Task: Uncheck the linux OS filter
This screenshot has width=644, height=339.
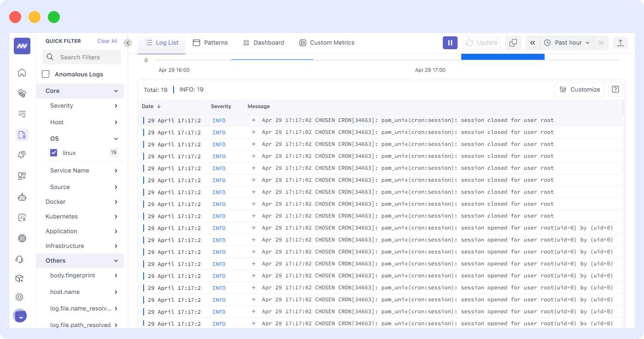Action: 54,153
